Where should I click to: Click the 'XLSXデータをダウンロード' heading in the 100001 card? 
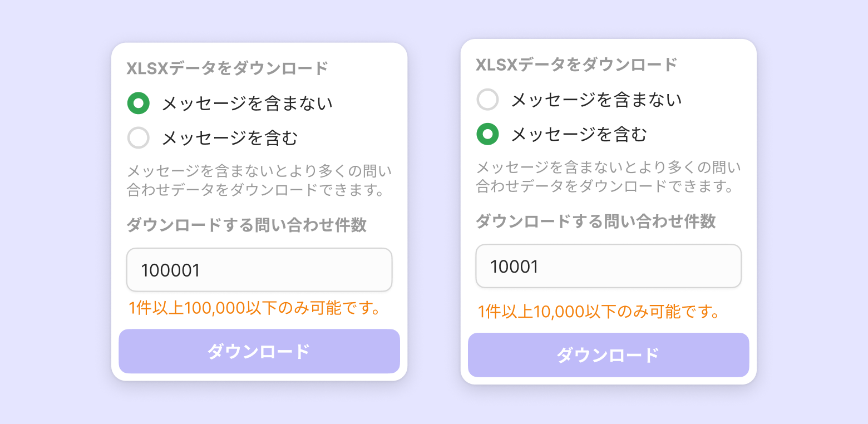227,68
